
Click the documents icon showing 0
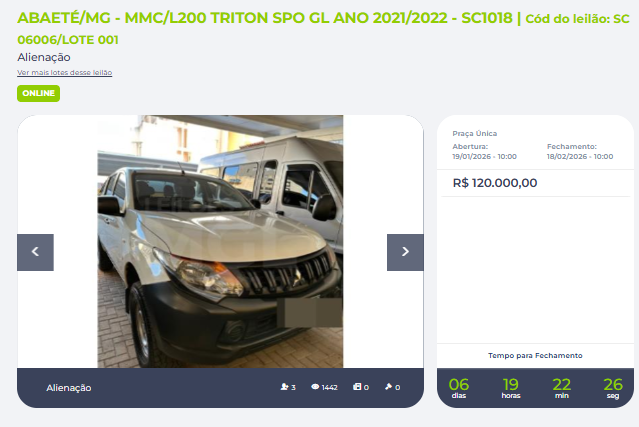coord(357,387)
